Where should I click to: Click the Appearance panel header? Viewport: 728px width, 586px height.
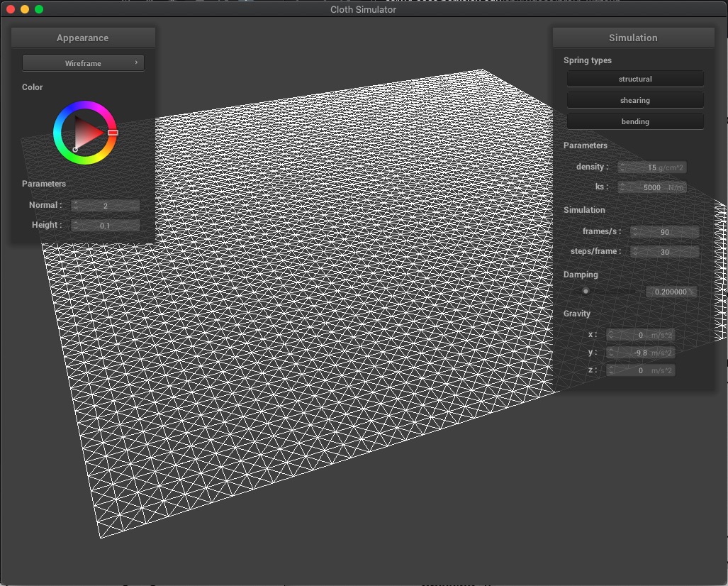(82, 37)
